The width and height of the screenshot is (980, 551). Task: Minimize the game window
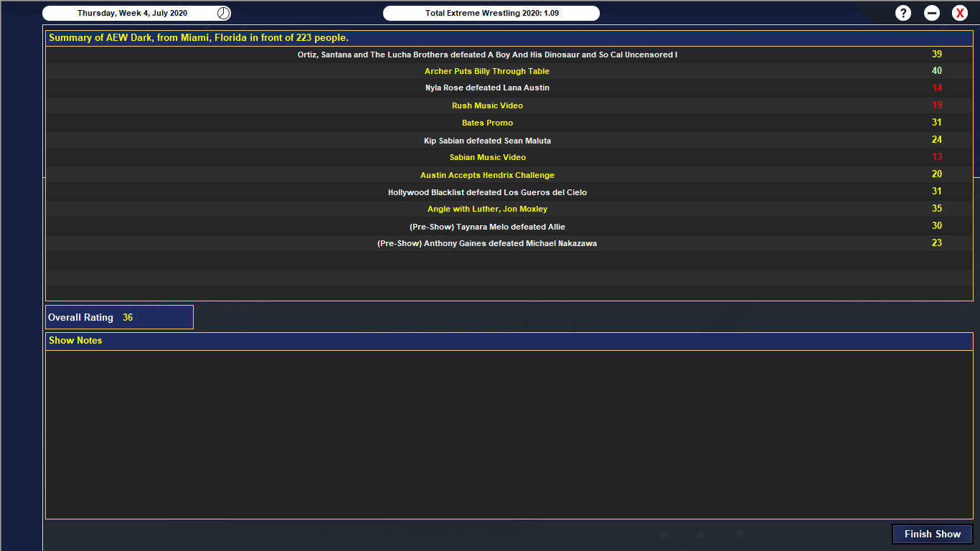932,13
